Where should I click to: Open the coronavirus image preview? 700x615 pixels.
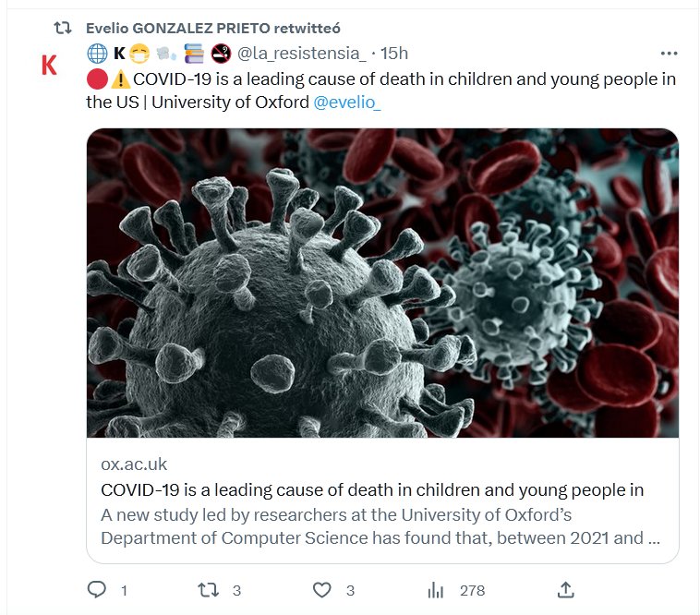click(382, 283)
